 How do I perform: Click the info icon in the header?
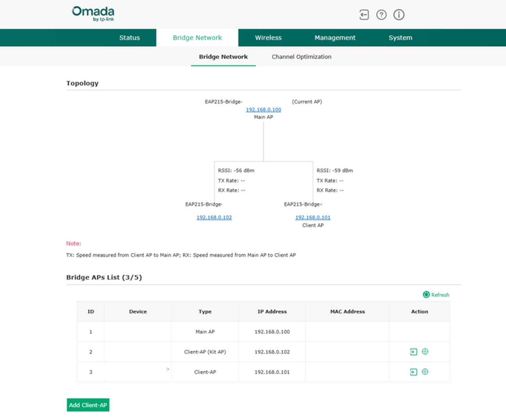coord(399,15)
